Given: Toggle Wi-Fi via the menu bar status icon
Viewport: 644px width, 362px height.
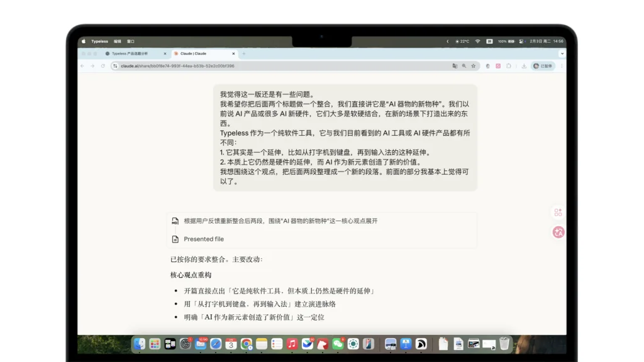Looking at the screenshot, I should 477,40.
